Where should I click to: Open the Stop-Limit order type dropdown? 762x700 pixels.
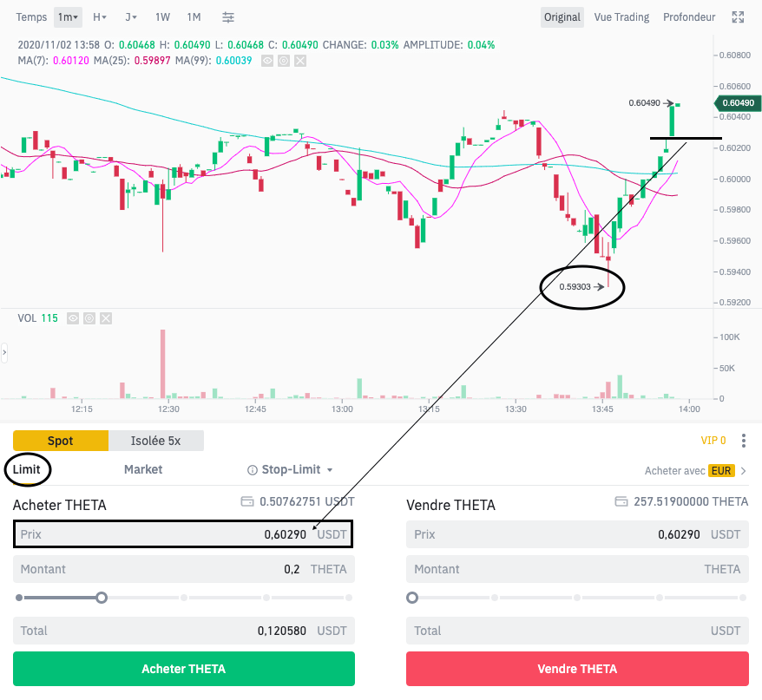[x=289, y=469]
